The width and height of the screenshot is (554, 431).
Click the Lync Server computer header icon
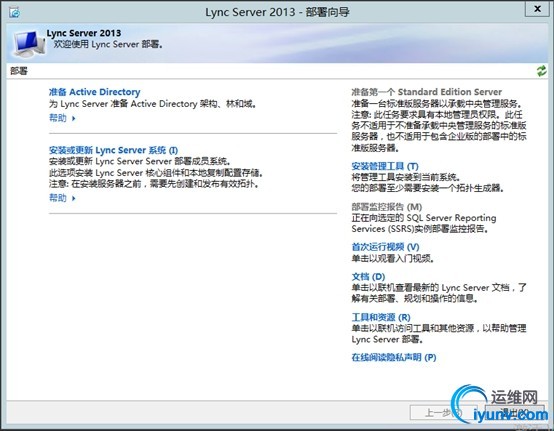29,43
